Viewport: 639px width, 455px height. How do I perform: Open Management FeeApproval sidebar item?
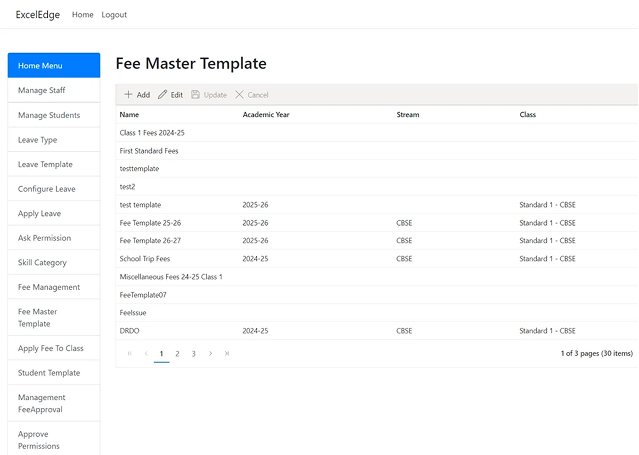tap(54, 403)
